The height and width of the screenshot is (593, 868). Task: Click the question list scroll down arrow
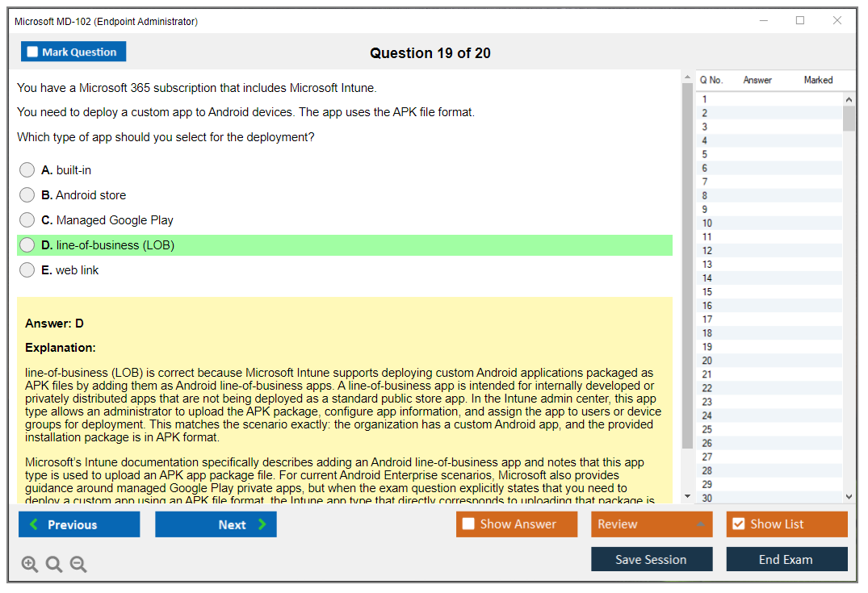pos(849,497)
